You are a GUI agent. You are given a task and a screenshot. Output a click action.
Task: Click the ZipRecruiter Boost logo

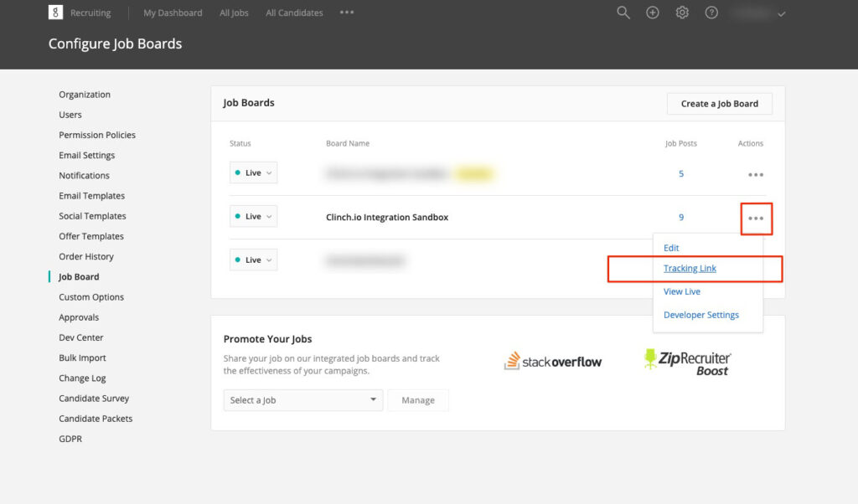(687, 362)
